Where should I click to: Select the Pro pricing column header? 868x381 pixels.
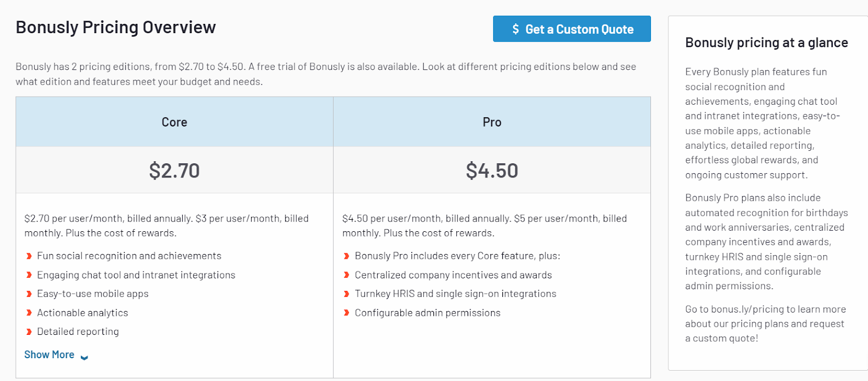492,122
